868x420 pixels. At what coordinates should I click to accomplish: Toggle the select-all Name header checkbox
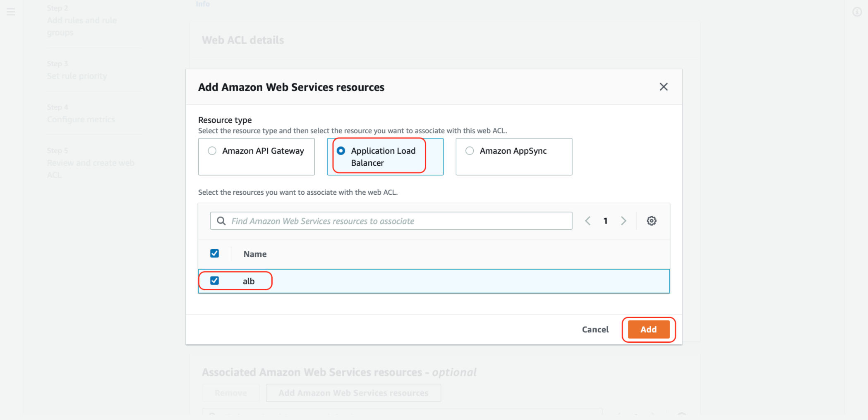[x=214, y=253]
